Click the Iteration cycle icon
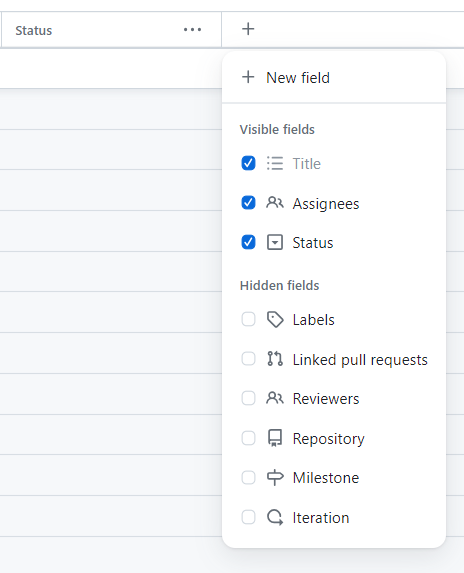Viewport: 464px width, 573px height. pyautogui.click(x=275, y=517)
